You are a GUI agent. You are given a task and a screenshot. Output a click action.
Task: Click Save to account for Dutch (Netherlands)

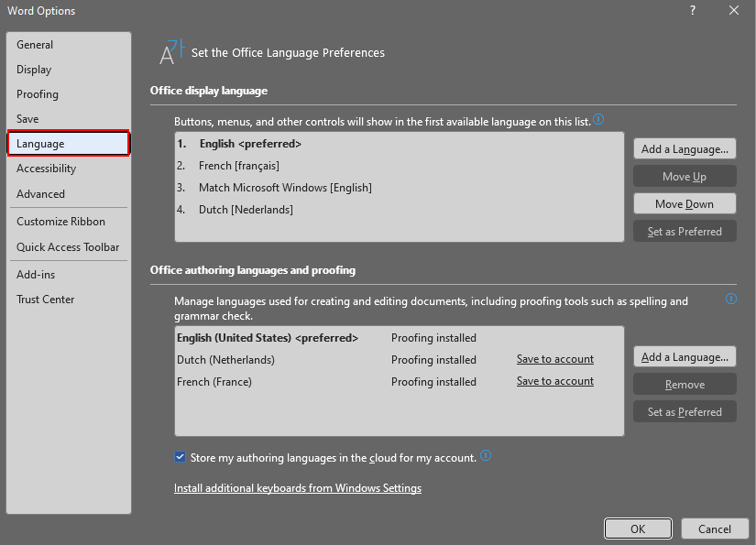(555, 359)
